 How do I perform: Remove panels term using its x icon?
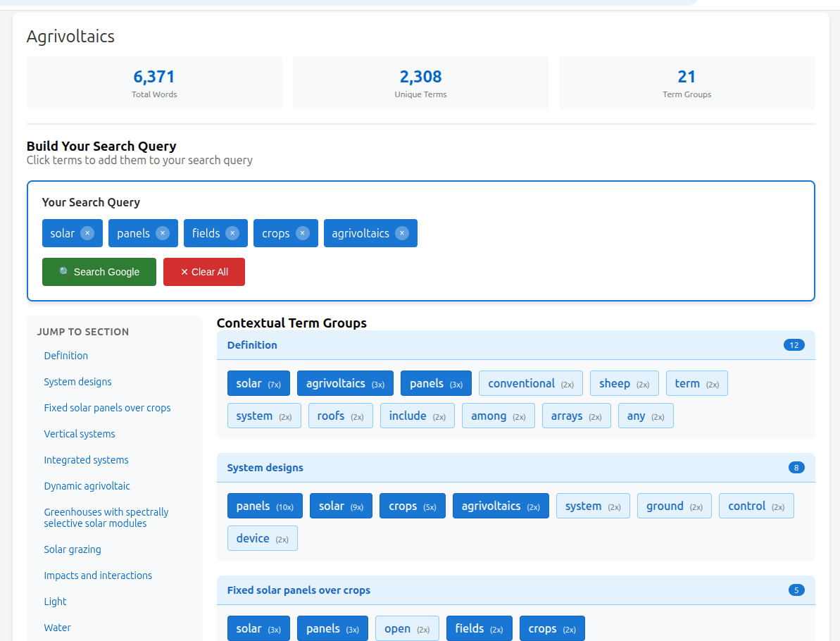click(163, 233)
